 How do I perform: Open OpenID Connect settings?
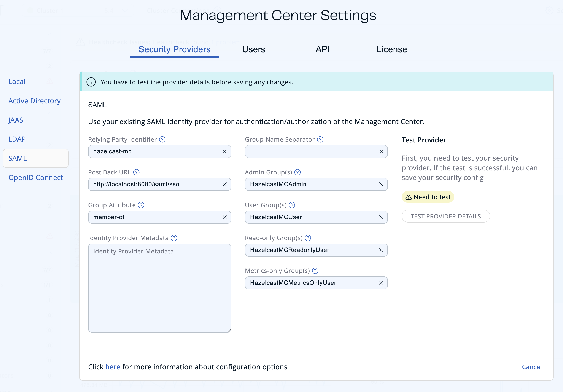tap(36, 177)
